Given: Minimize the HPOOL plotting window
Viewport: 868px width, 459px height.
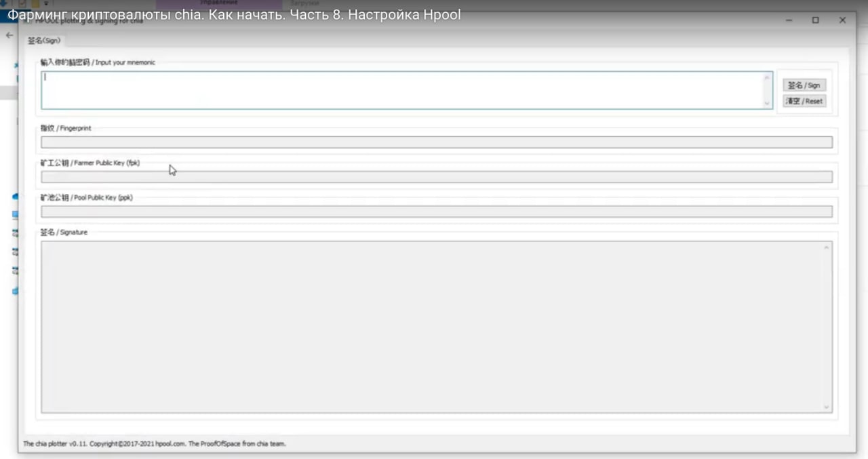Looking at the screenshot, I should (790, 20).
